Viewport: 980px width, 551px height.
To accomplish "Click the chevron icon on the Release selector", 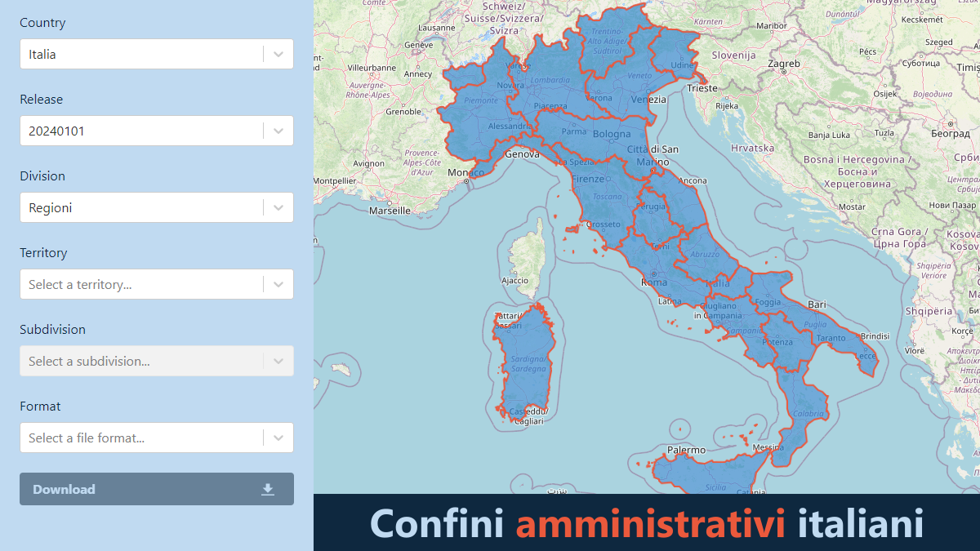I will [x=278, y=131].
